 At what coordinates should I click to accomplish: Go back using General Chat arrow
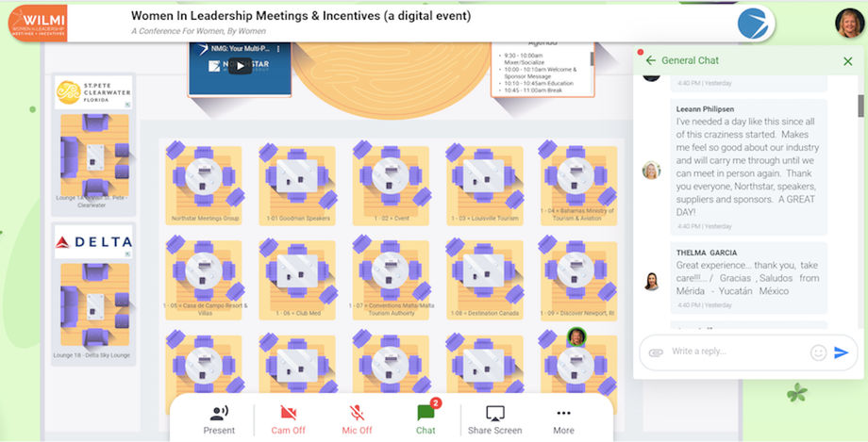tap(651, 60)
